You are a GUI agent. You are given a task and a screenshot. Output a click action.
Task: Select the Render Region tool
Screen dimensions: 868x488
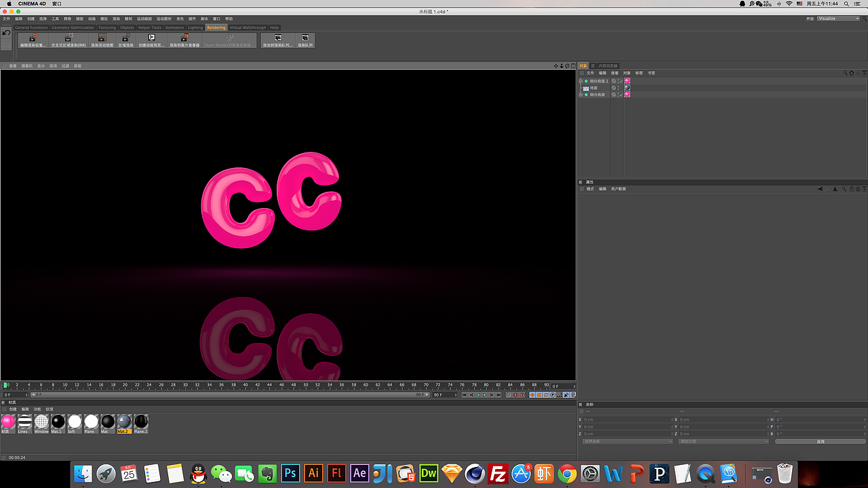click(126, 41)
